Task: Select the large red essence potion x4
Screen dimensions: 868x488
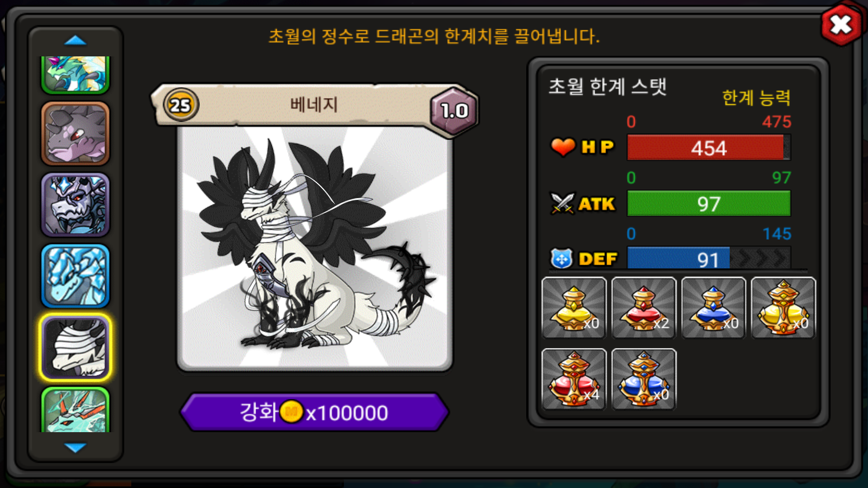Action: 574,379
